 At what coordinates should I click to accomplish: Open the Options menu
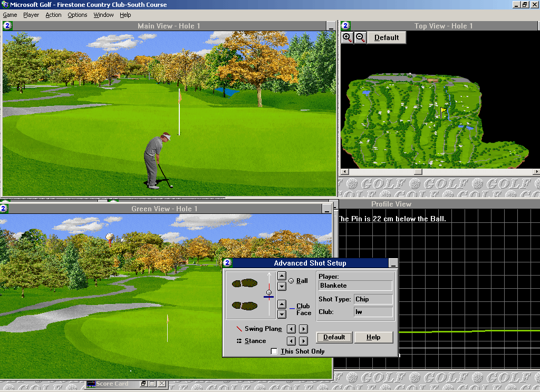[x=77, y=15]
